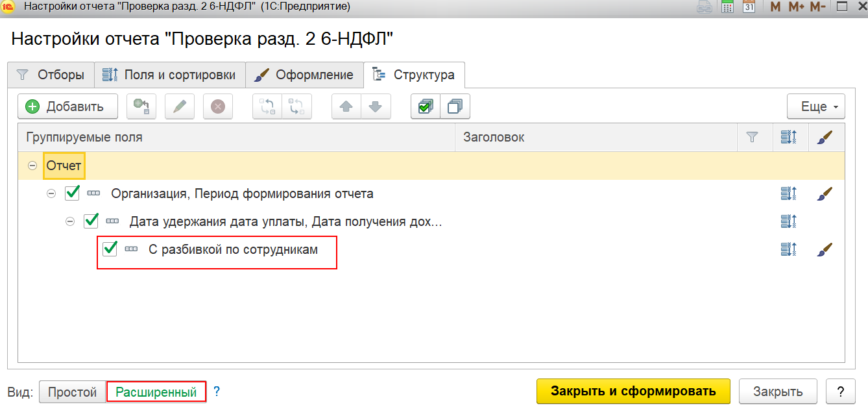Image resolution: width=868 pixels, height=409 pixels.
Task: Click the red delete icon in toolbar
Action: click(x=218, y=106)
